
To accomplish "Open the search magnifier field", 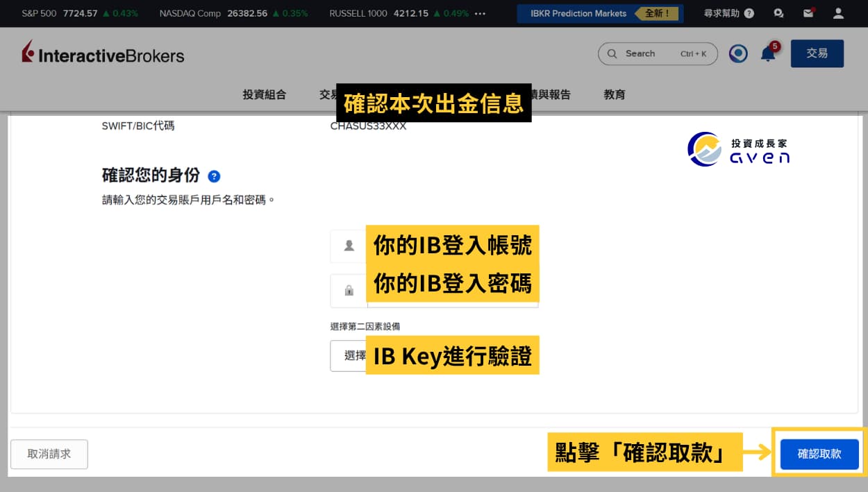I will pyautogui.click(x=658, y=53).
